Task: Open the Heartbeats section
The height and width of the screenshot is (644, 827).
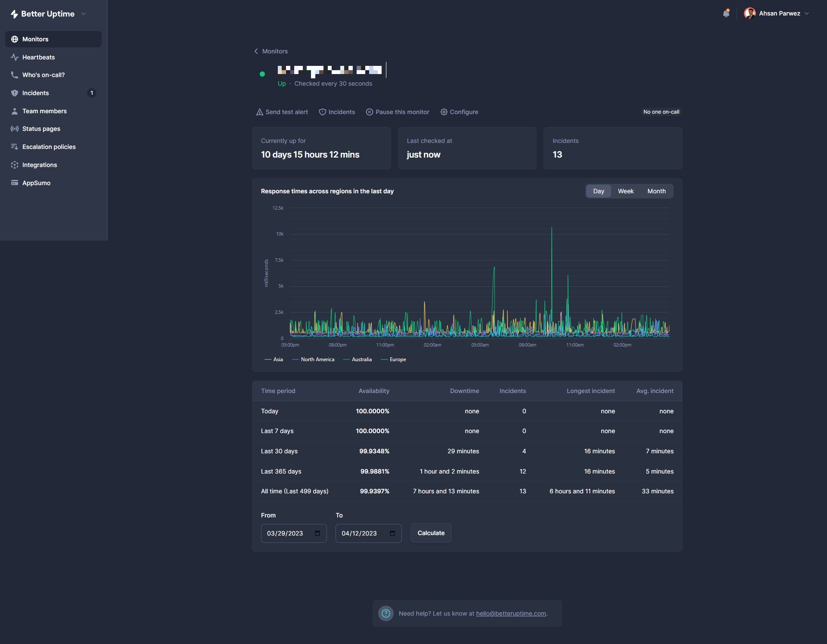Action: pos(38,57)
